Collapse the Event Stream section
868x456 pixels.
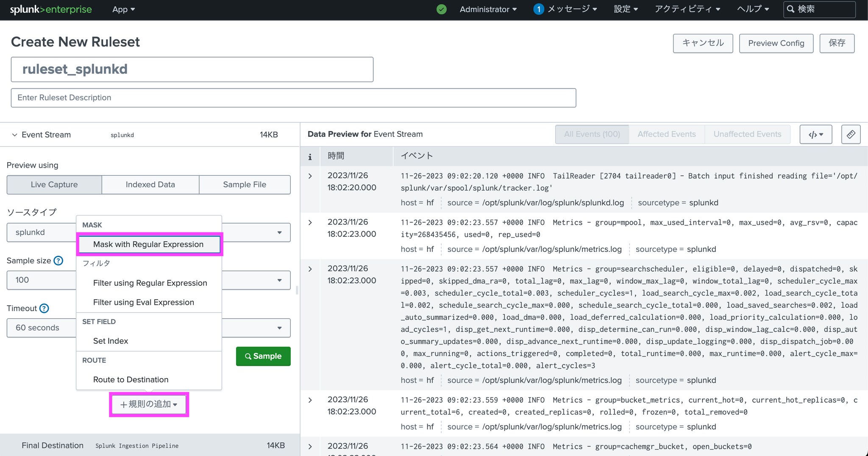(x=15, y=135)
